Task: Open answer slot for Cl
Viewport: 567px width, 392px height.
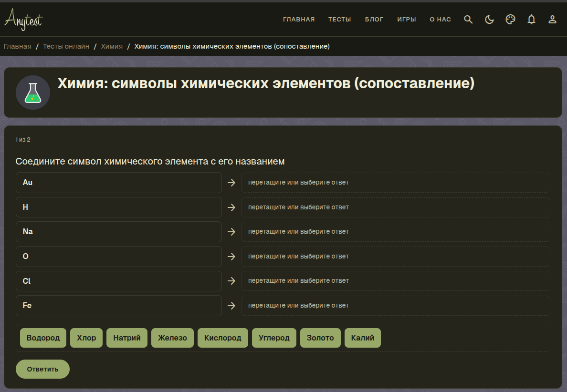Action: coord(396,281)
